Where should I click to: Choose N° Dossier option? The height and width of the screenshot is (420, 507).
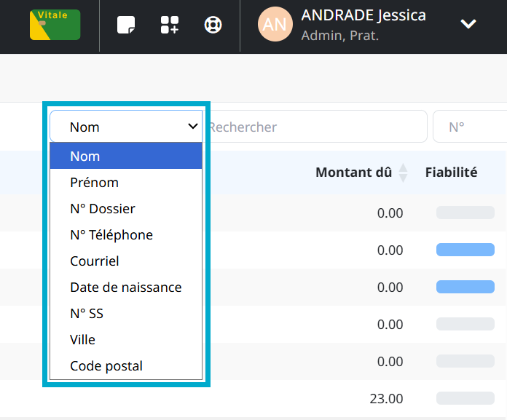point(102,209)
